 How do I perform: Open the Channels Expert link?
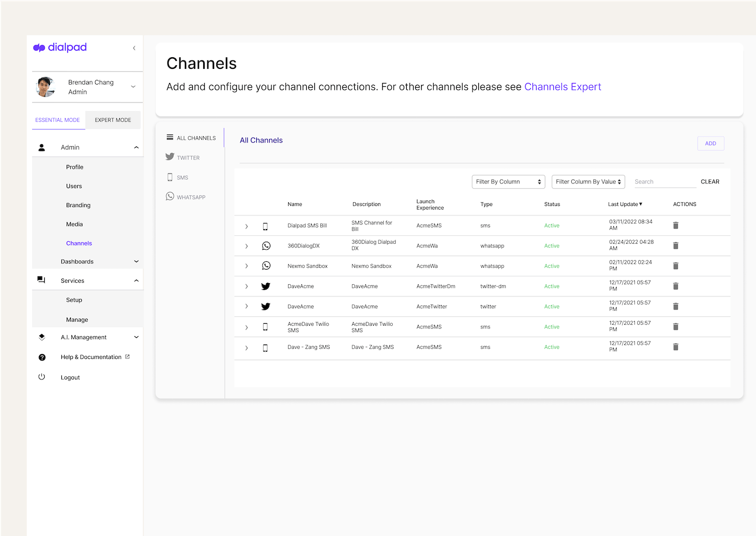click(x=562, y=87)
